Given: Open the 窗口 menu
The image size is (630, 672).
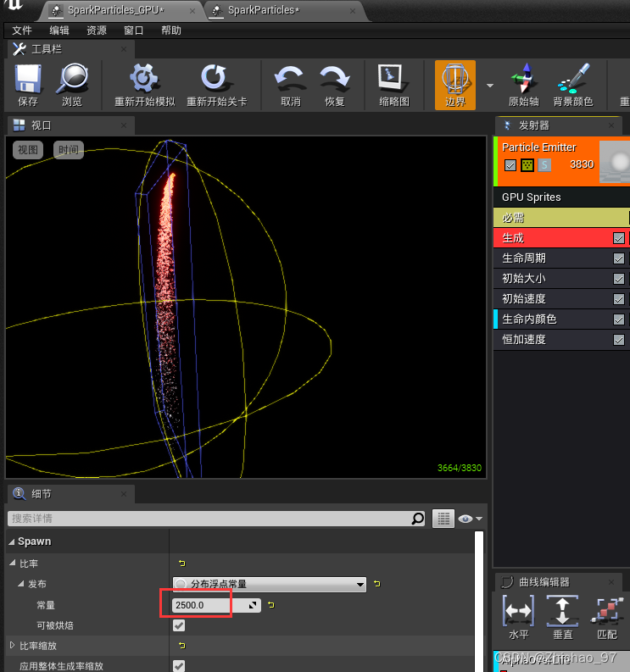Looking at the screenshot, I should [133, 31].
